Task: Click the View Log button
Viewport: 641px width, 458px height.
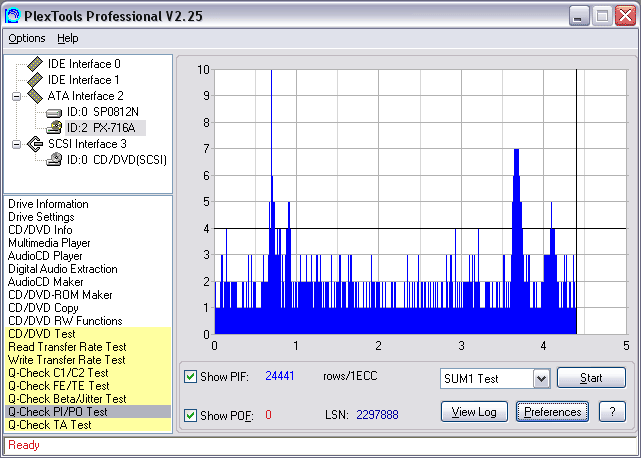Action: pos(474,412)
